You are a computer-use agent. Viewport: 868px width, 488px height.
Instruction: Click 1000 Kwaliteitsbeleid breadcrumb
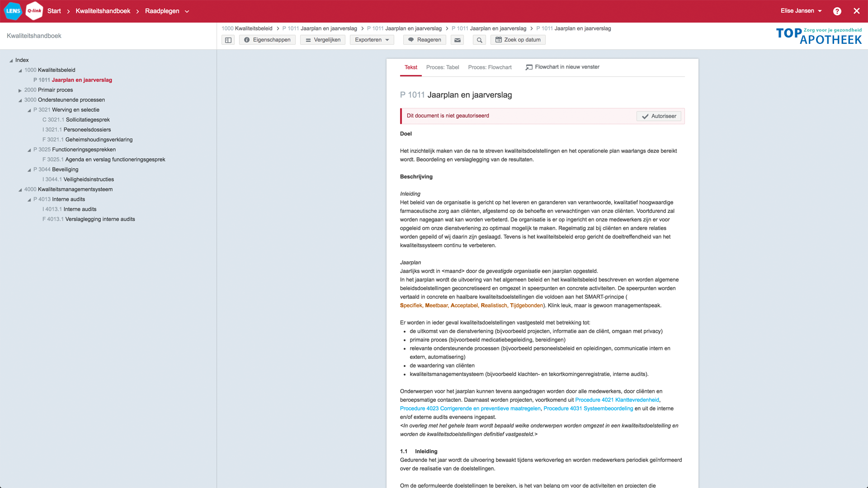(247, 28)
